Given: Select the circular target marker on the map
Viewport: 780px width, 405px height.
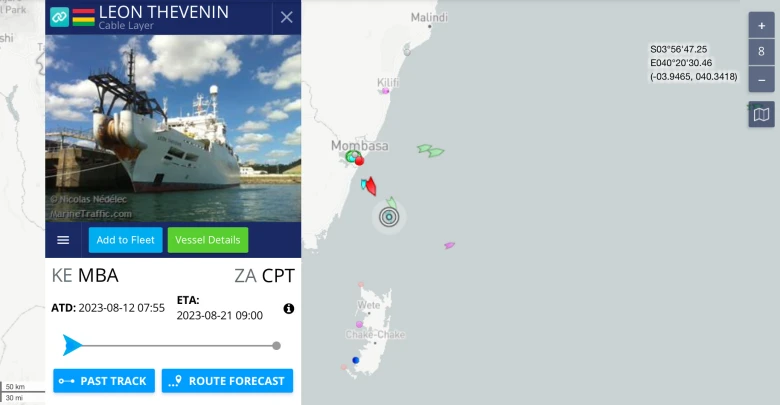Looking at the screenshot, I should pos(389,217).
